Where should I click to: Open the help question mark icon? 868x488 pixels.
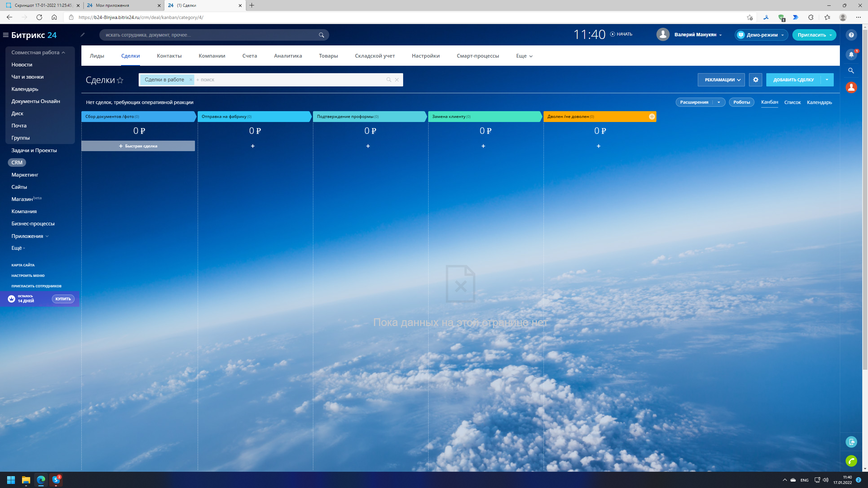click(x=851, y=35)
